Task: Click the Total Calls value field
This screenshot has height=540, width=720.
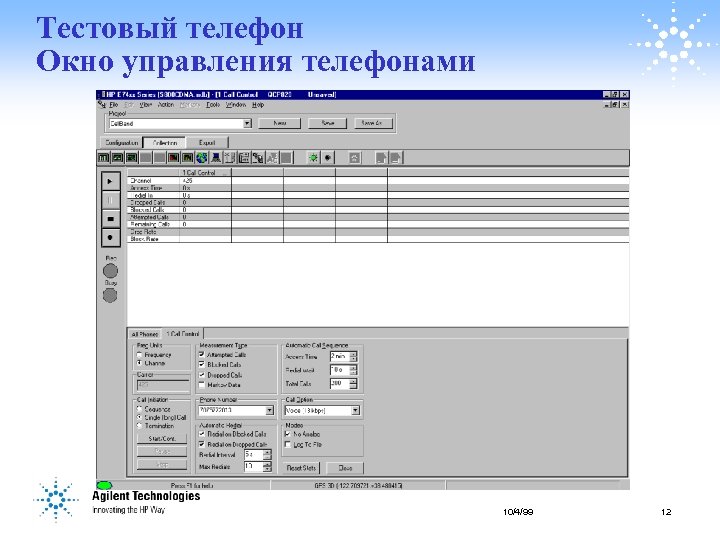Action: (340, 383)
